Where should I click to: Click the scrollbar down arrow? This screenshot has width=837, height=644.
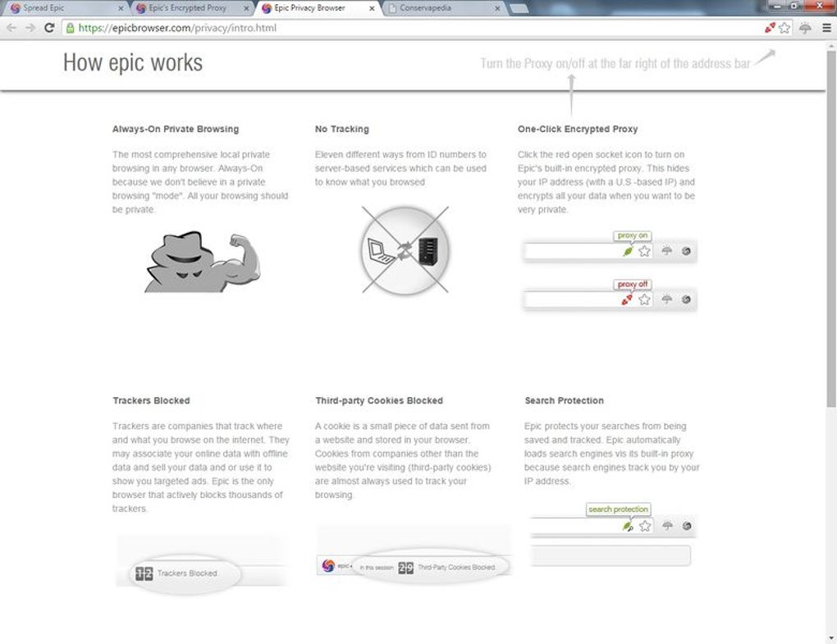[831, 638]
